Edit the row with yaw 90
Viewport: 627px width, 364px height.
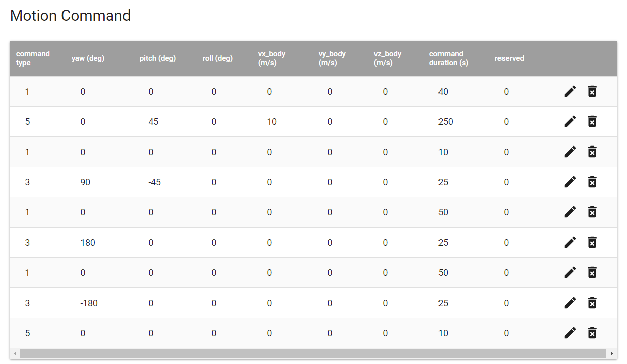[570, 182]
